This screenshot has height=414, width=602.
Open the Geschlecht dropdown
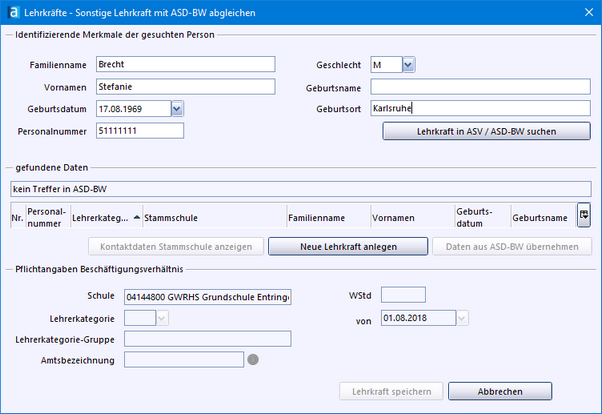(408, 65)
